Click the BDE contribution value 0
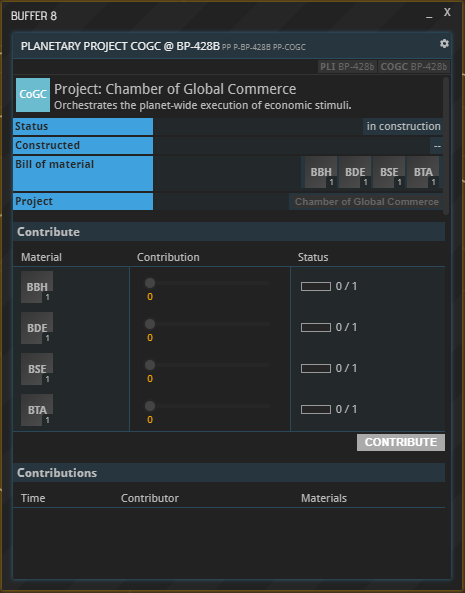This screenshot has height=593, width=465. (150, 338)
